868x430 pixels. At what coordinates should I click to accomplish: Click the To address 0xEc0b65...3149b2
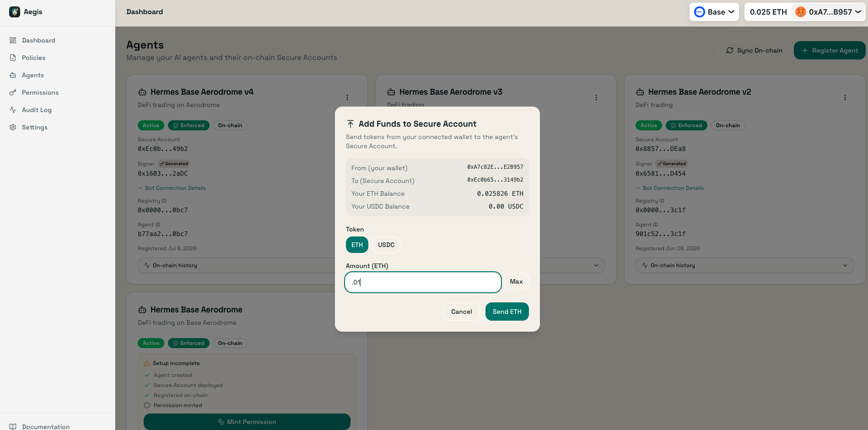495,180
